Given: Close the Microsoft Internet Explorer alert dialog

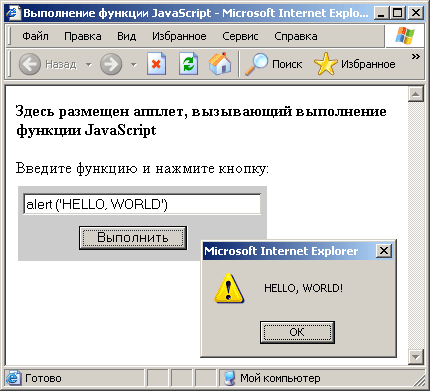Looking at the screenshot, I should pos(384,251).
